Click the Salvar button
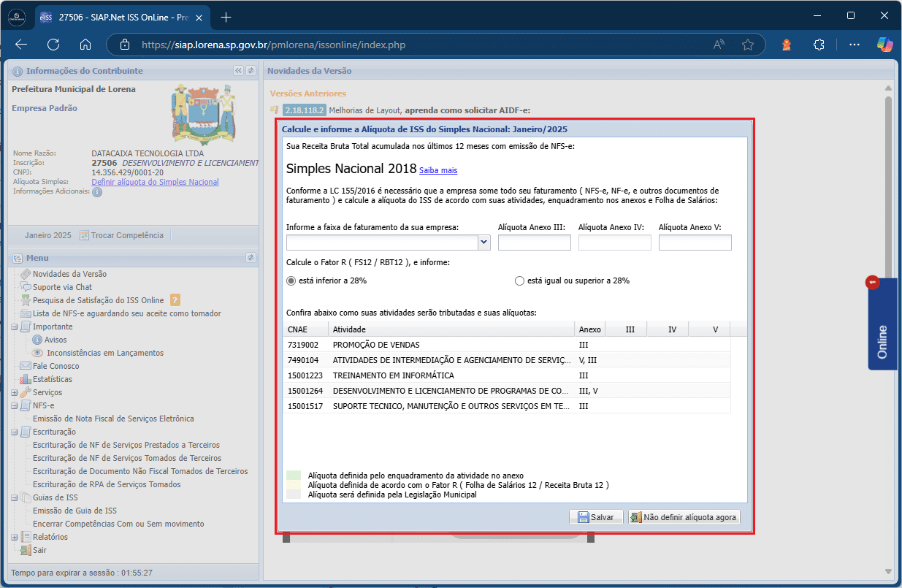 tap(596, 517)
